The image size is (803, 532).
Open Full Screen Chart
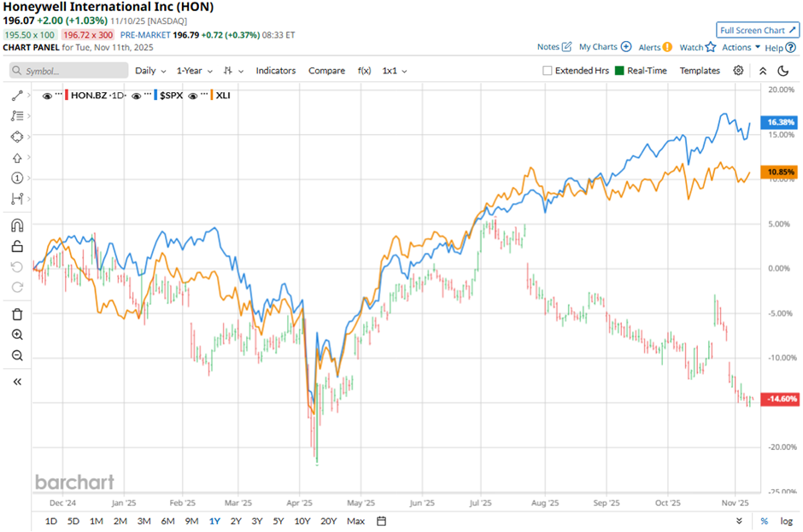point(758,30)
